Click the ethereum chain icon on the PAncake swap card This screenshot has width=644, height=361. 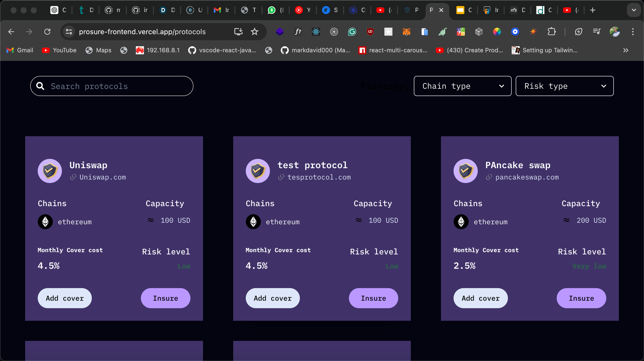click(x=461, y=222)
